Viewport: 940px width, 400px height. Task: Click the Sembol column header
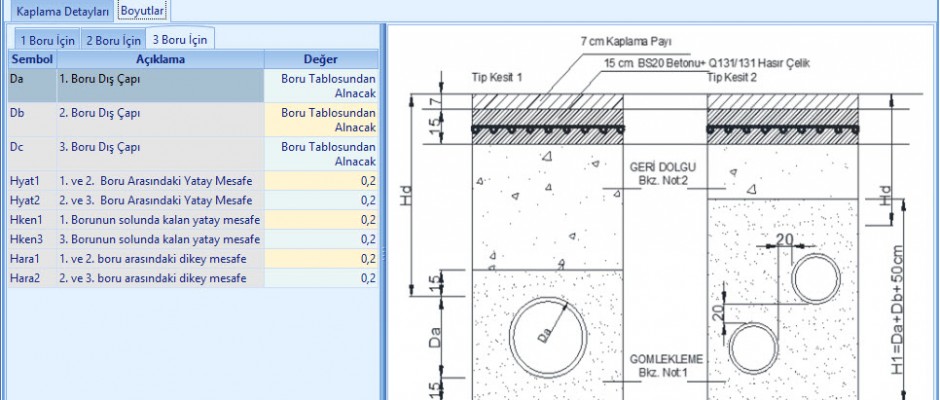[31, 60]
